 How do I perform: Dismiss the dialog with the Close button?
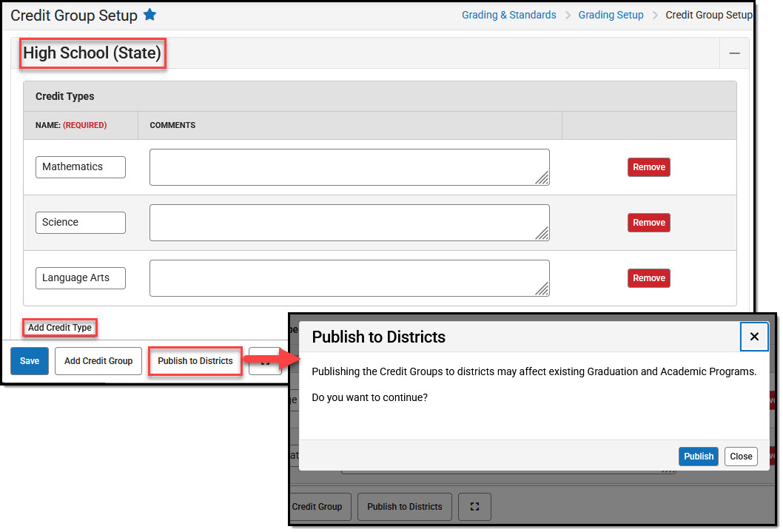(x=740, y=457)
